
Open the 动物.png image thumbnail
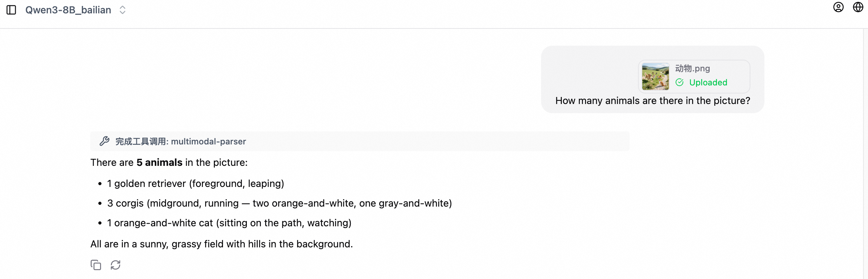[655, 76]
